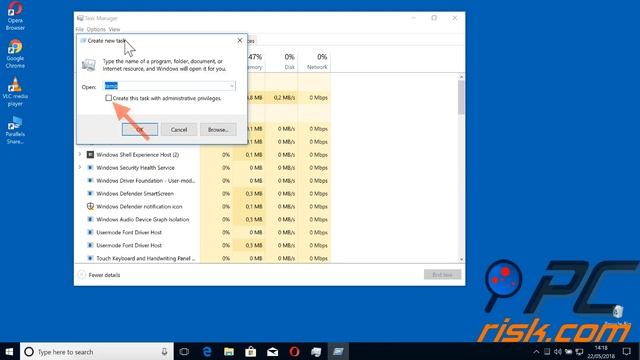
Task: Click the Windows Driver Foundation process icon
Action: (x=90, y=180)
